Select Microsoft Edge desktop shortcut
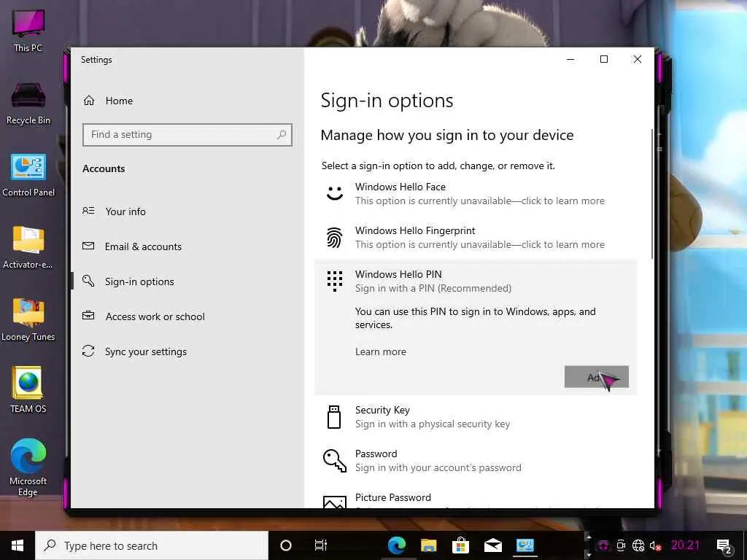Image resolution: width=747 pixels, height=560 pixels. click(x=28, y=467)
